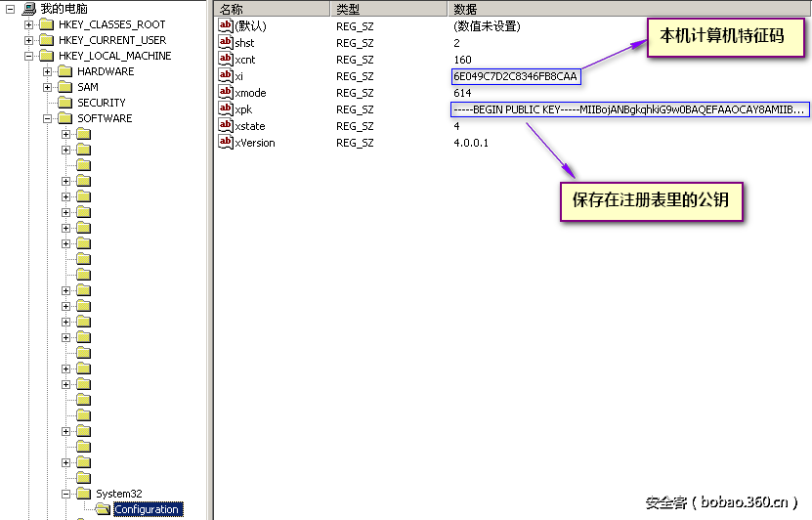This screenshot has height=520, width=812.
Task: Click the string icon of xcnt value
Action: (226, 59)
